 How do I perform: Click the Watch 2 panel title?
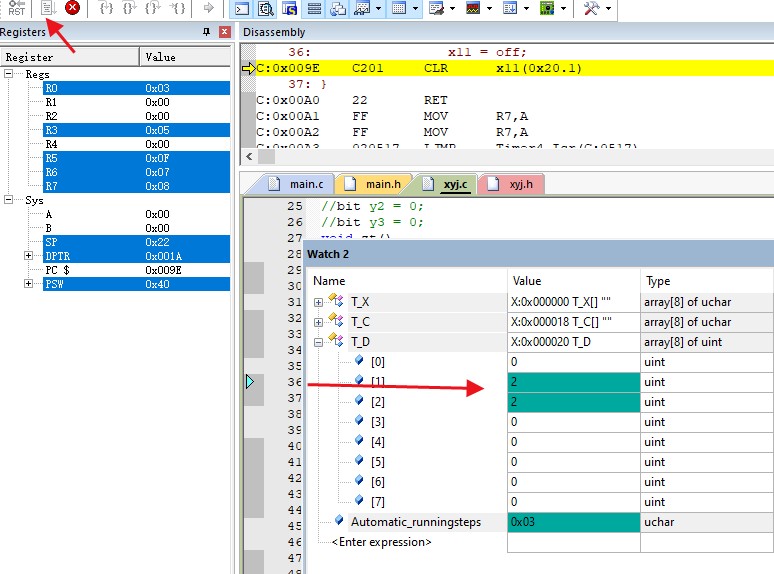pos(328,254)
